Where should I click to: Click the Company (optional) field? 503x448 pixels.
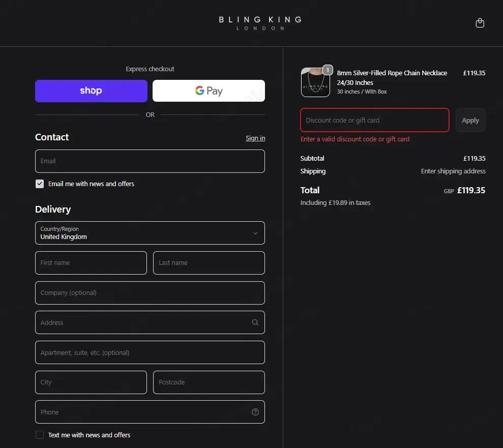click(150, 293)
